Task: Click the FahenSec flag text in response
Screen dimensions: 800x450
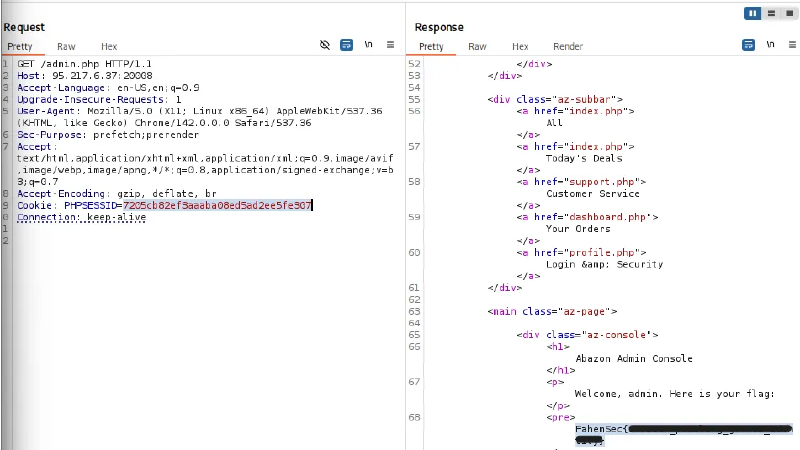Action: 684,434
